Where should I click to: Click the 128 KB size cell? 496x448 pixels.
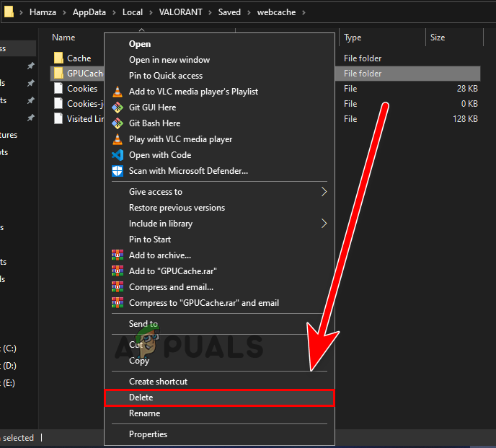coord(465,119)
